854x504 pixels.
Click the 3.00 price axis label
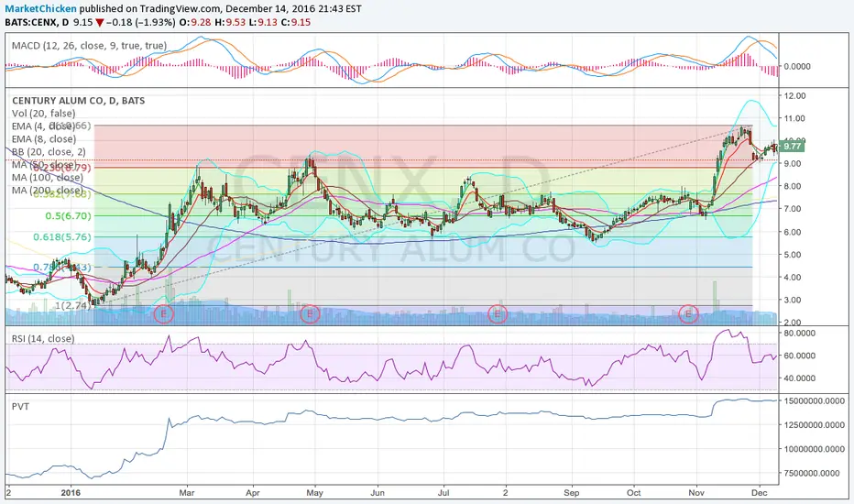click(x=793, y=300)
